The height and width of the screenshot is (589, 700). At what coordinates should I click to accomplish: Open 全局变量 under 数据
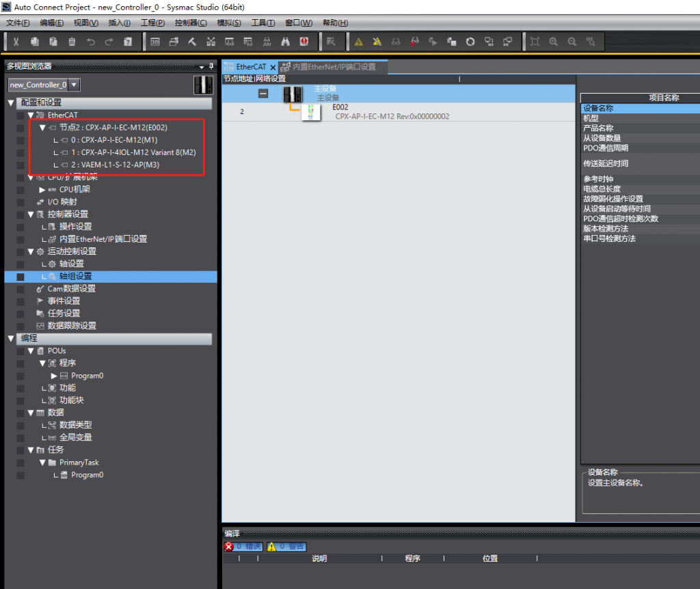75,437
